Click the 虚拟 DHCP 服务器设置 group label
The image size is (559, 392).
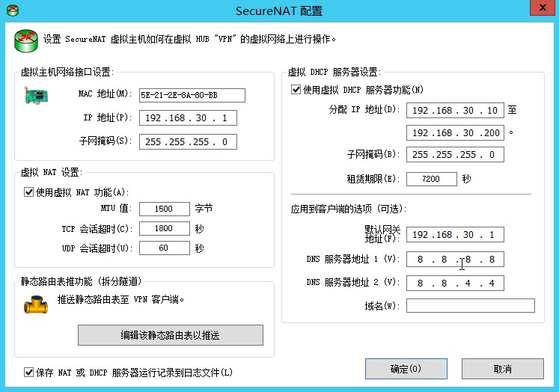point(335,73)
